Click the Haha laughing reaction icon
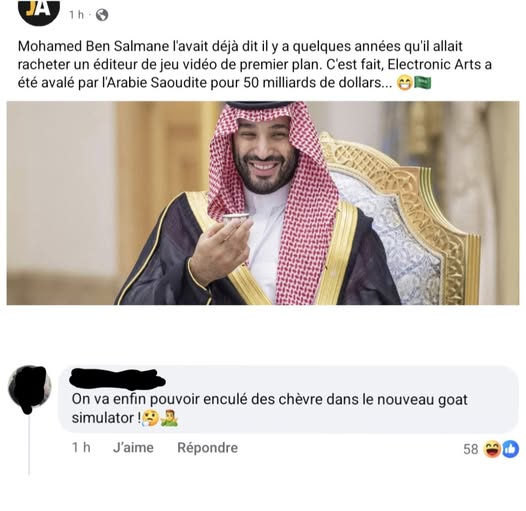The image size is (526, 511). (x=492, y=449)
